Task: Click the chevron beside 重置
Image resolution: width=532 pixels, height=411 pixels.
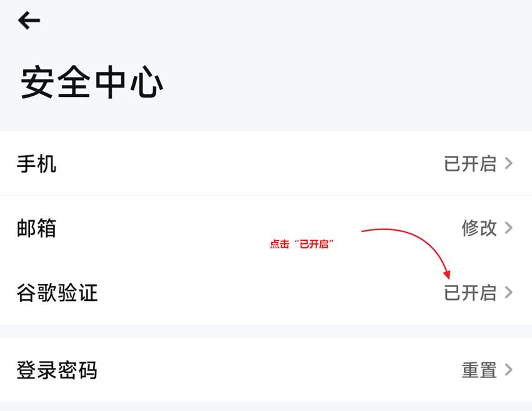Action: pos(509,370)
